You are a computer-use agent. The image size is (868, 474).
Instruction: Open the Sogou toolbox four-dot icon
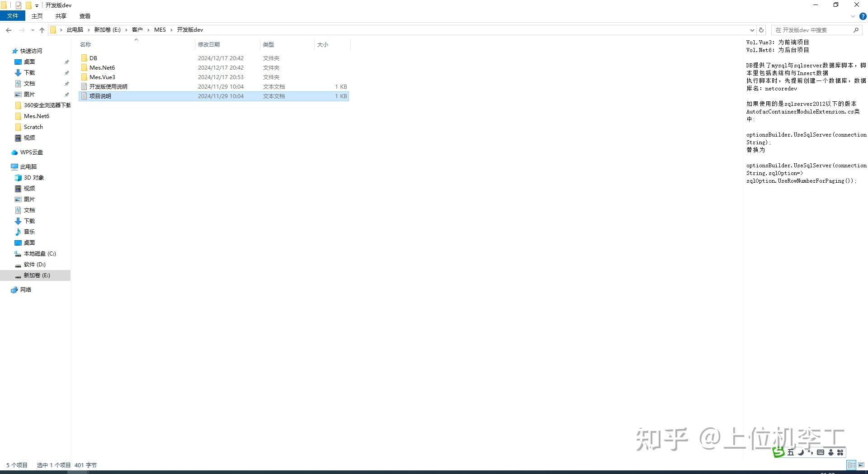(x=840, y=452)
